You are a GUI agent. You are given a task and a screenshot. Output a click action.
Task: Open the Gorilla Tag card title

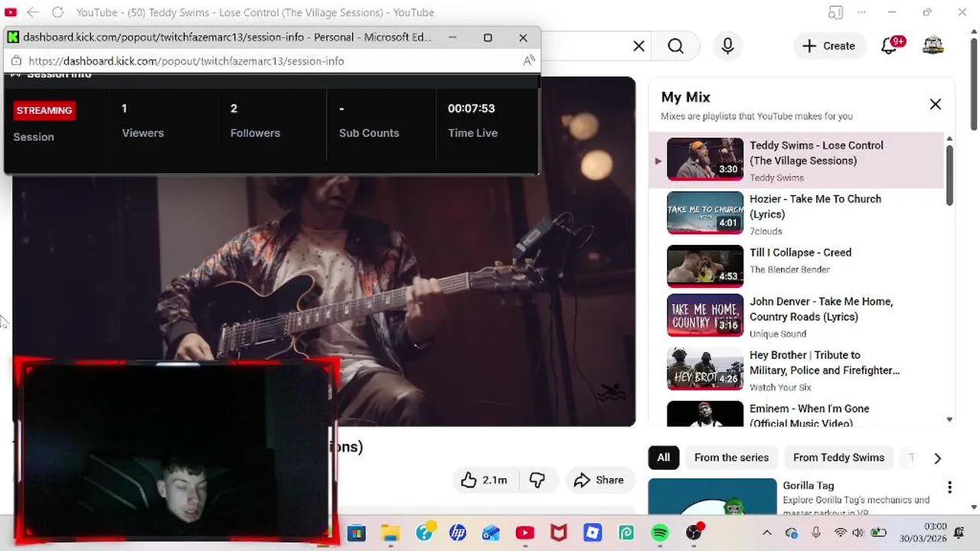tap(808, 485)
